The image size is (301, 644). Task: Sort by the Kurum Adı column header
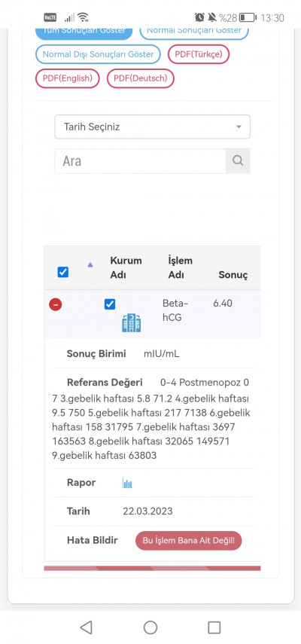(x=126, y=268)
